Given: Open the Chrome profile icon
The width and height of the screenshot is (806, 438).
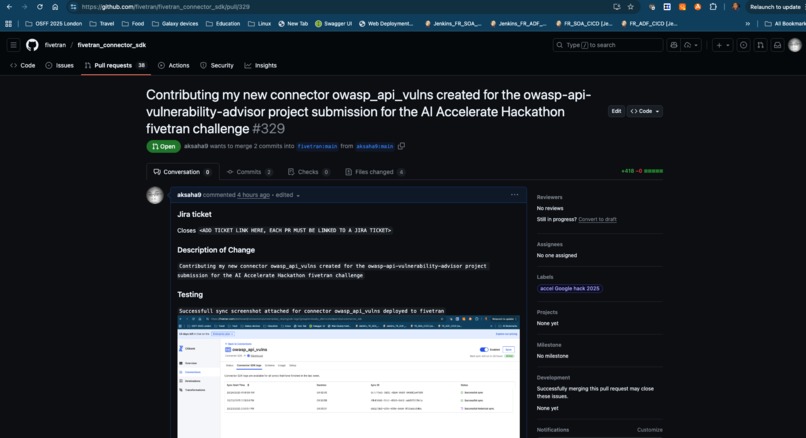Looking at the screenshot, I should click(x=735, y=7).
